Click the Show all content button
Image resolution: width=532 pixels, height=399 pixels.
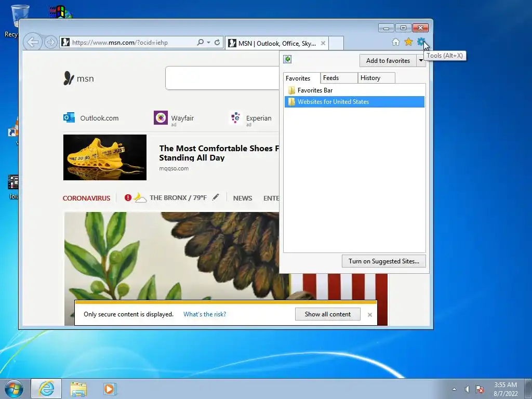pyautogui.click(x=328, y=314)
